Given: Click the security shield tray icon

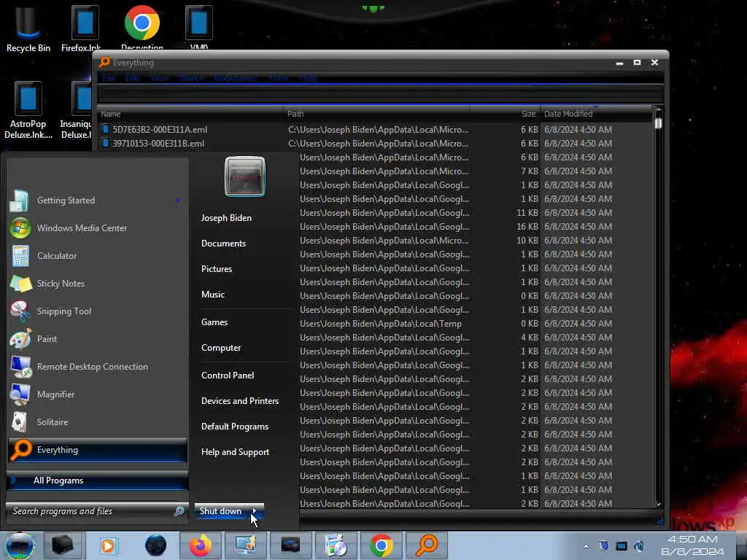Looking at the screenshot, I should coord(603,545).
